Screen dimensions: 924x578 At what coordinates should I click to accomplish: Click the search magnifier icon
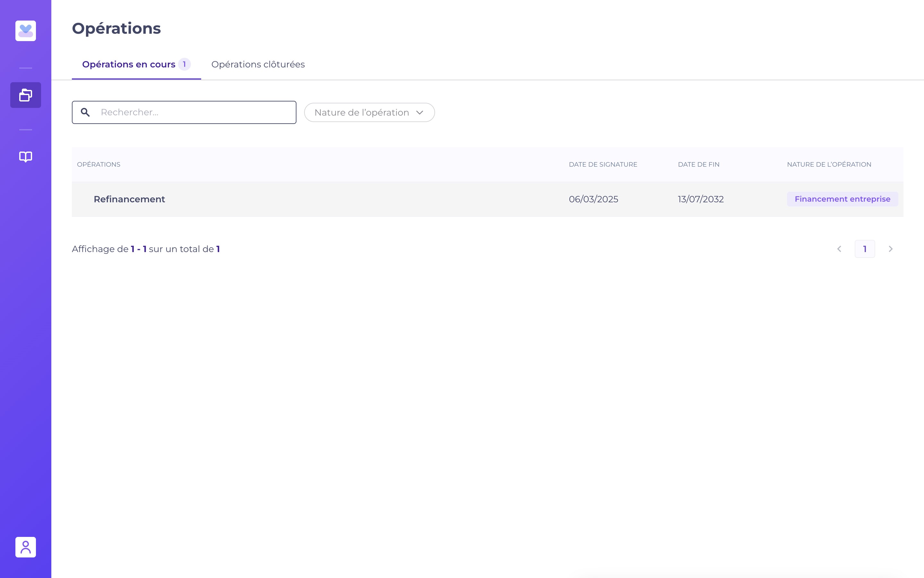point(85,112)
